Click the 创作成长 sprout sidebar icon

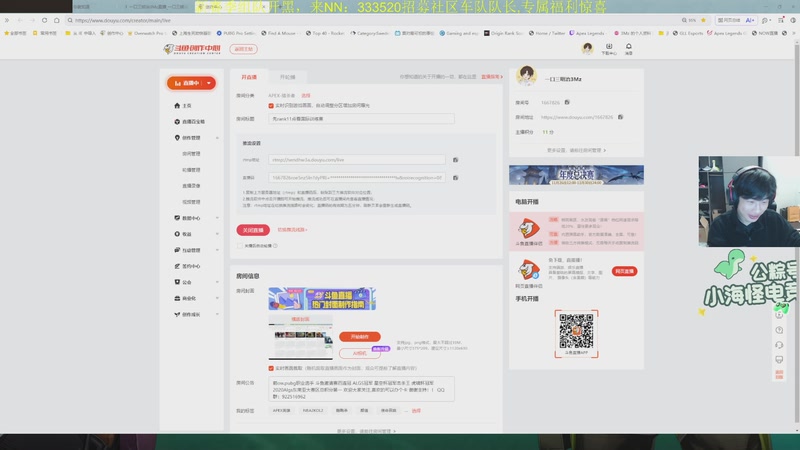tap(177, 314)
